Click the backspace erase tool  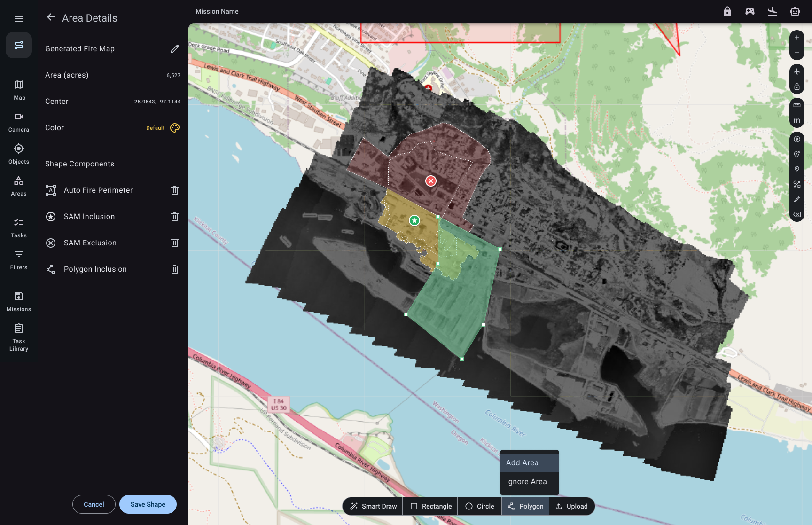pyautogui.click(x=797, y=214)
